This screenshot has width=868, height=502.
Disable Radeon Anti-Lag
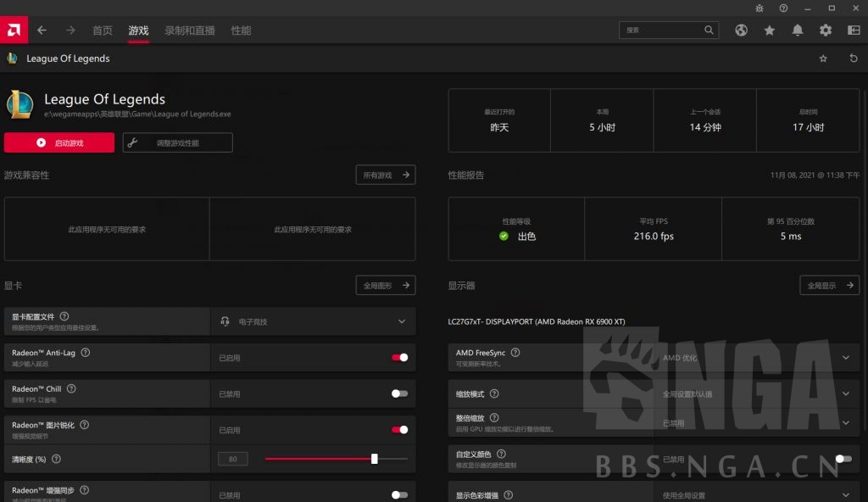[398, 357]
